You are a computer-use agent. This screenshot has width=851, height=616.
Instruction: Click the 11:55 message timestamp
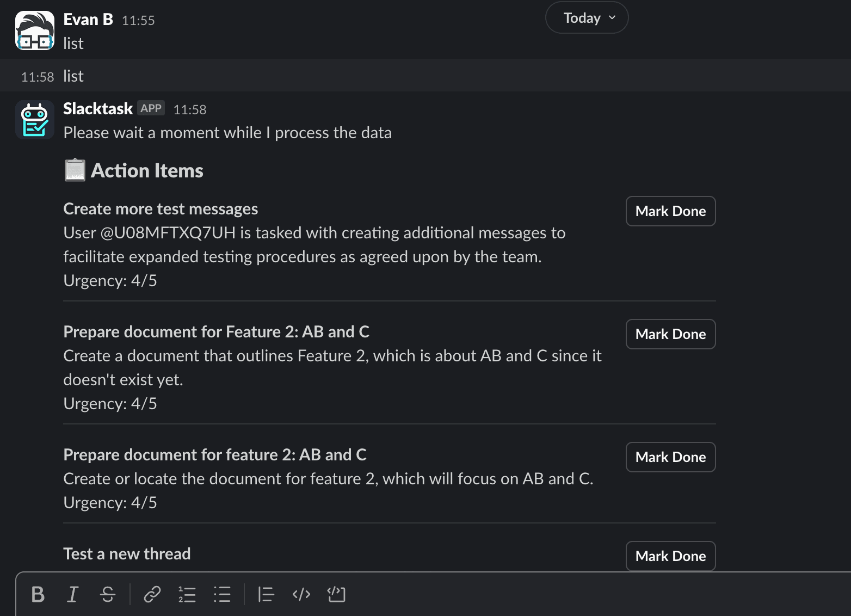(138, 21)
